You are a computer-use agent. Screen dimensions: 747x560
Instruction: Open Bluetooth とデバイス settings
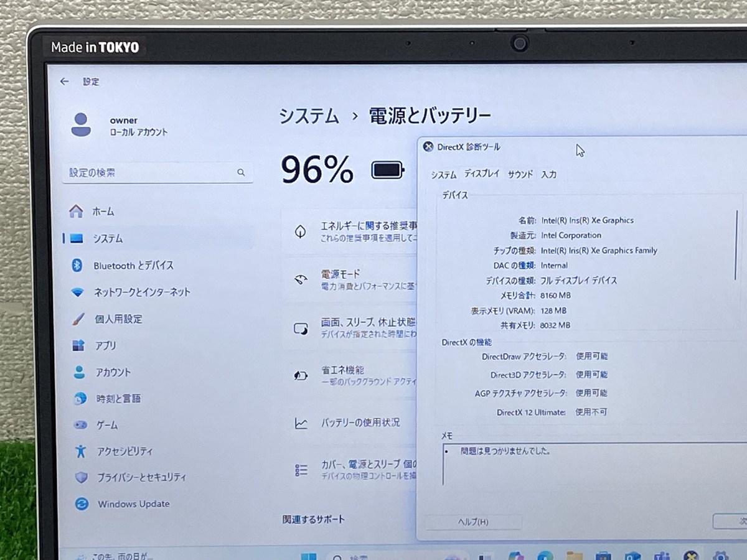coord(157,266)
